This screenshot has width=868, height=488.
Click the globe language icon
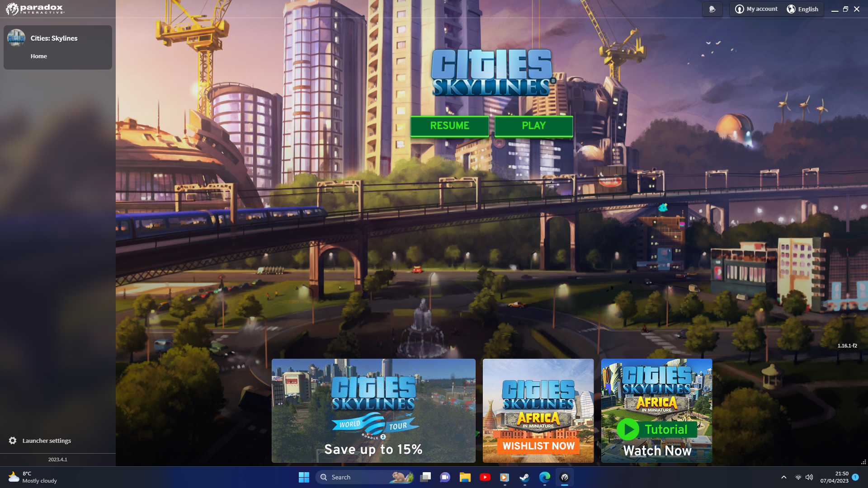pos(791,9)
